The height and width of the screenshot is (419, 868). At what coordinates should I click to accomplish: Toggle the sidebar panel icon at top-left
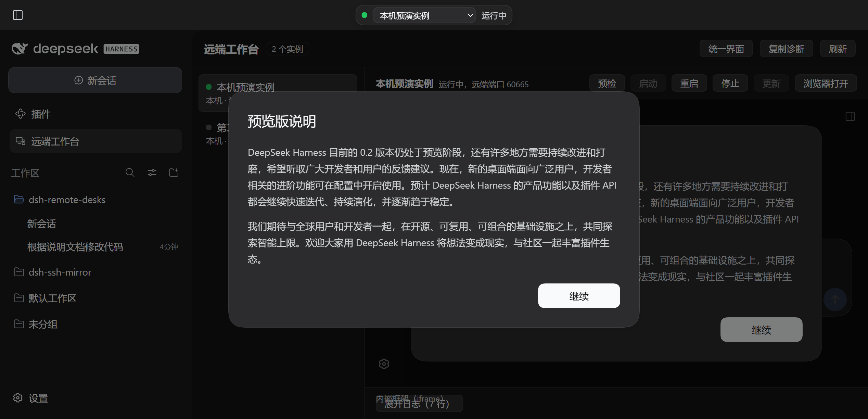(x=18, y=15)
